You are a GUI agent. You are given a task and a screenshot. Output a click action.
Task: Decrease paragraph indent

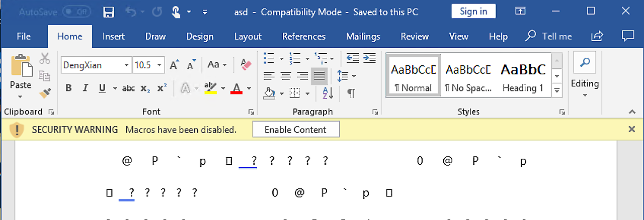[353, 58]
